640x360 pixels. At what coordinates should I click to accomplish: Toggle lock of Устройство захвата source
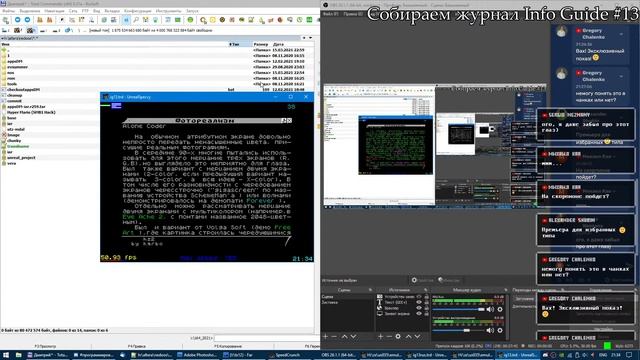click(426, 297)
